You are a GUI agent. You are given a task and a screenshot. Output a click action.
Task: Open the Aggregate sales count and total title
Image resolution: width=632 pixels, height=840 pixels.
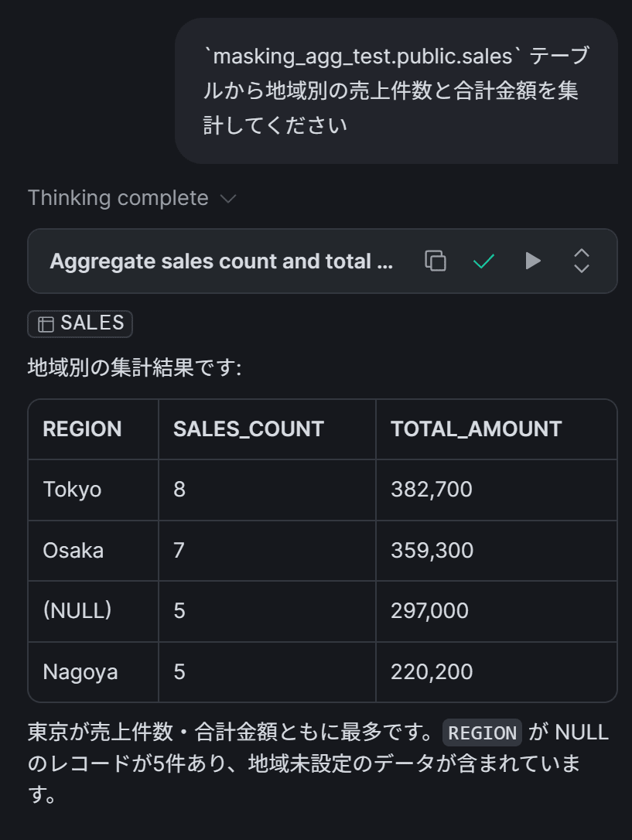(221, 261)
